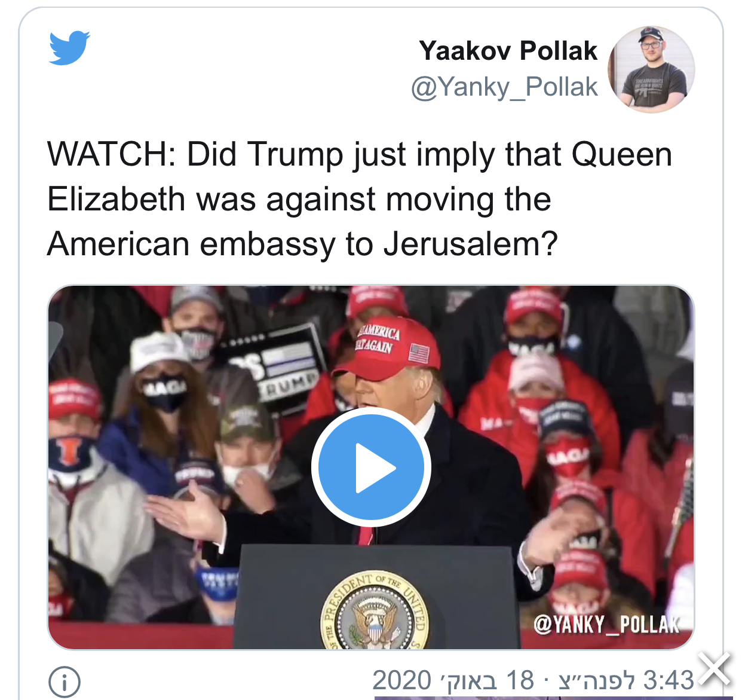Image resolution: width=742 pixels, height=700 pixels.
Task: Open Yaakov Pollak's profile picture
Action: tap(652, 69)
